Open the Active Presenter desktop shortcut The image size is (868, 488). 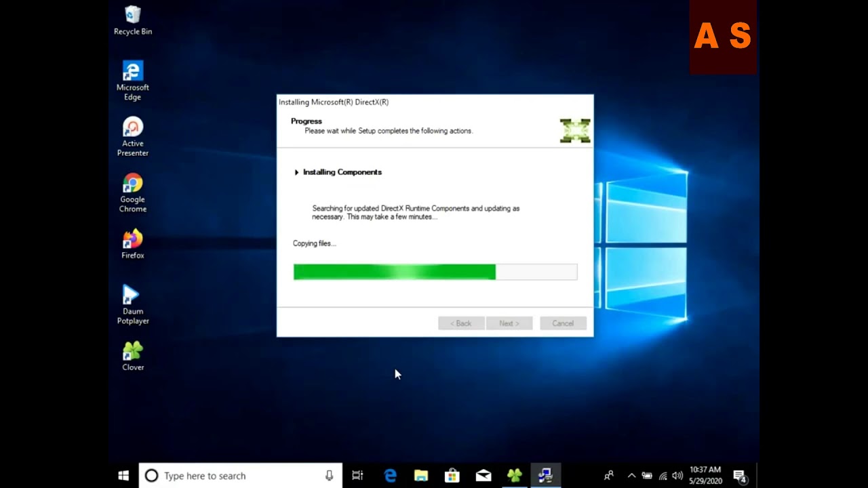[x=133, y=137]
